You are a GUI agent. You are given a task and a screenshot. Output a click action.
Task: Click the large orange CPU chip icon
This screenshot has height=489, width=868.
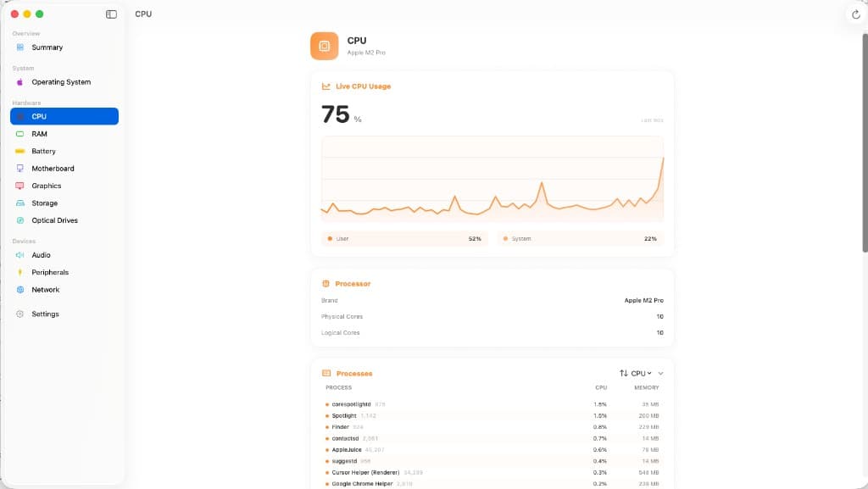[x=325, y=46]
